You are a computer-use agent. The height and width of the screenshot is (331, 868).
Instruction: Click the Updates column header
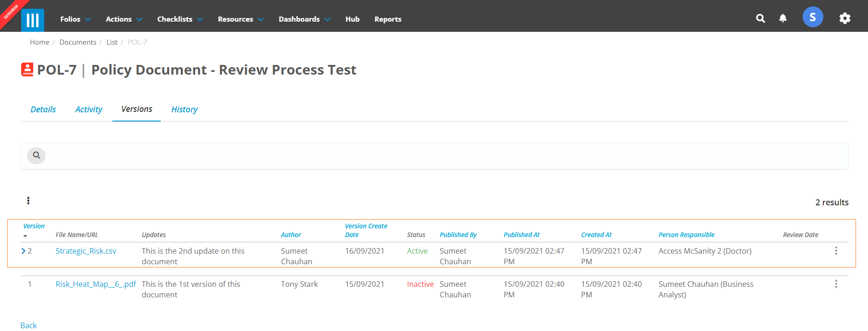[154, 235]
